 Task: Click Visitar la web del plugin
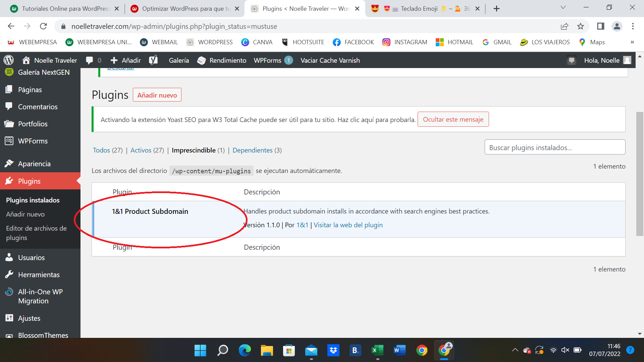[x=348, y=225]
